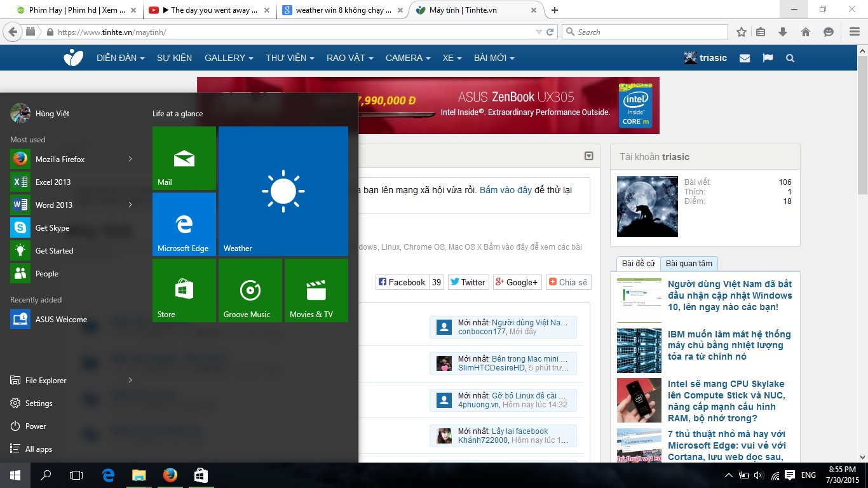Switch to weather win 8 Google tab
This screenshot has width=868, height=488.
coord(343,10)
